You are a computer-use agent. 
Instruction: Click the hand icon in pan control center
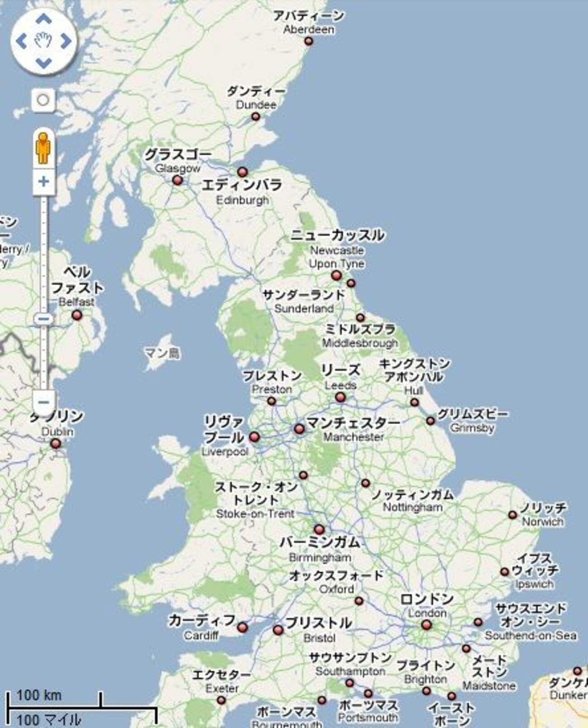coord(43,41)
